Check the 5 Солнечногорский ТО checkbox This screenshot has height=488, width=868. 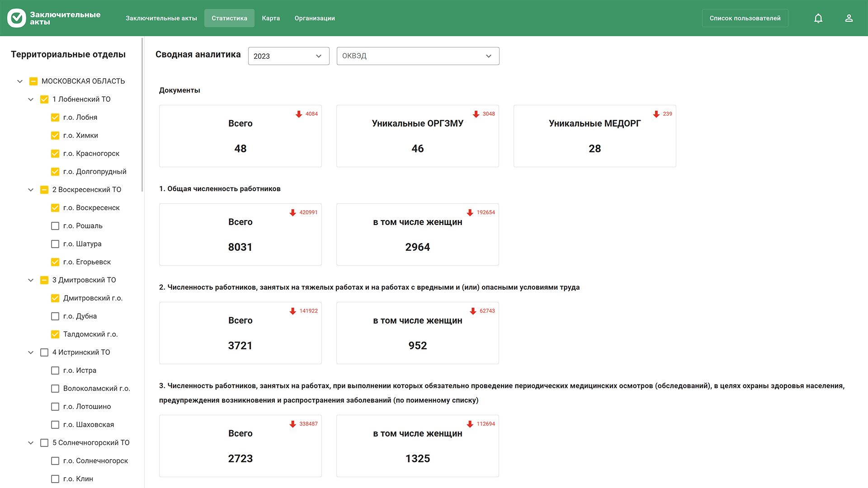(x=44, y=443)
